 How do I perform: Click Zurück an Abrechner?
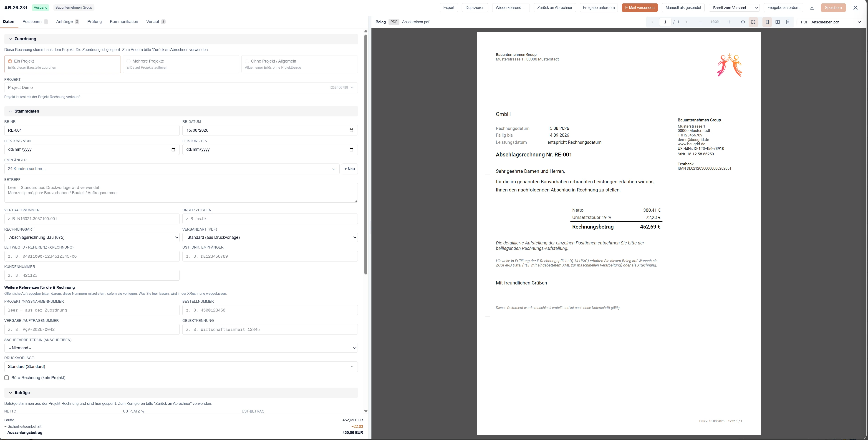coord(555,8)
